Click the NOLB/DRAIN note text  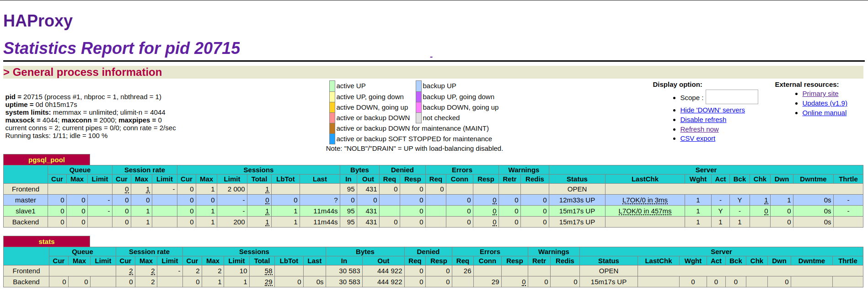414,148
